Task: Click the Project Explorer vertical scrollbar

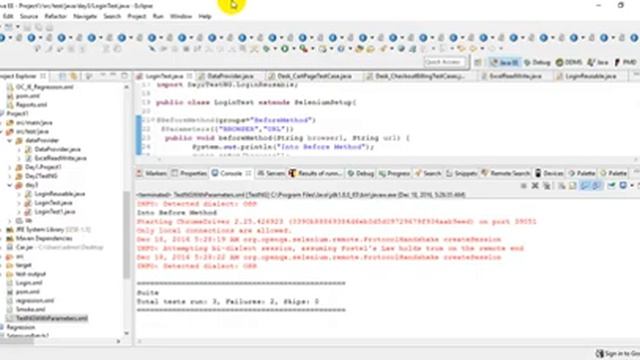Action: 127,235
